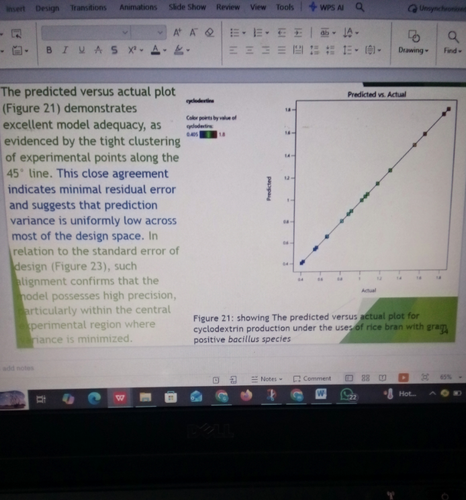Open the Word icon in the taskbar
466x500 pixels.
click(321, 394)
